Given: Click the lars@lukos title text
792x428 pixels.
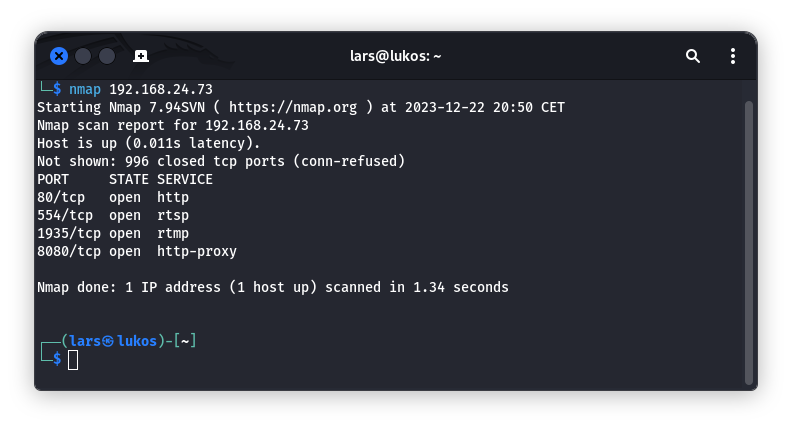Looking at the screenshot, I should pyautogui.click(x=395, y=56).
